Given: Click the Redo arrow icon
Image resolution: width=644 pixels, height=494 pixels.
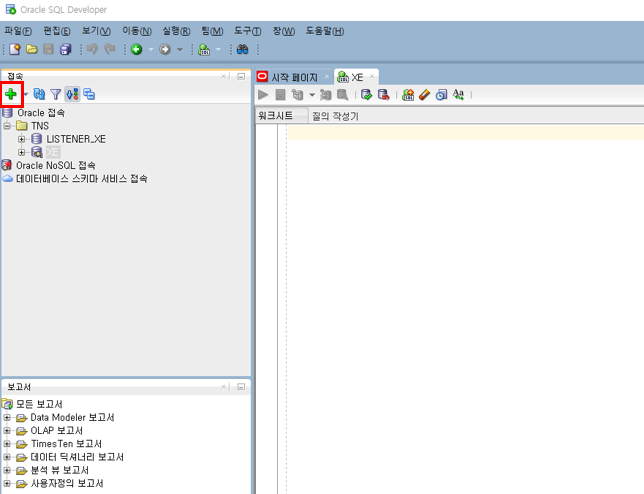Looking at the screenshot, I should click(110, 49).
